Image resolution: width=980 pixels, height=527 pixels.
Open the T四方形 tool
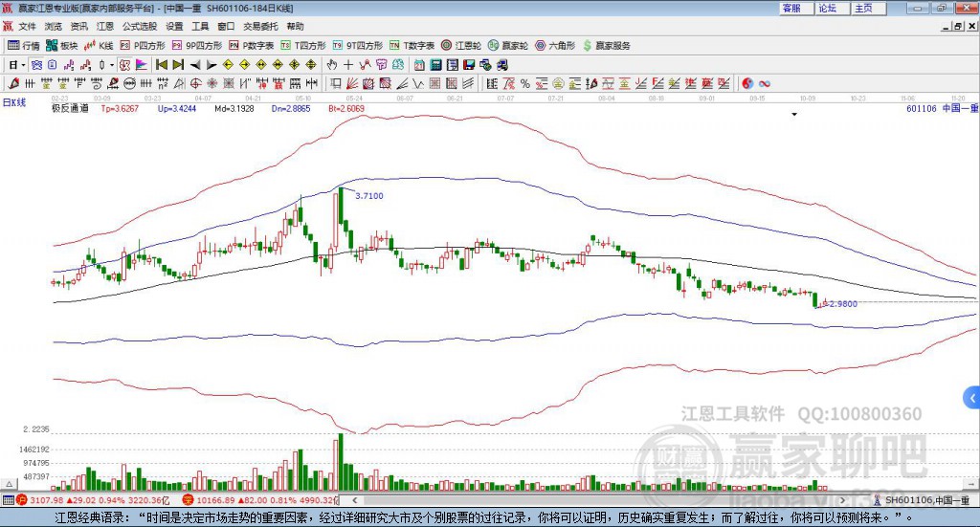click(303, 46)
